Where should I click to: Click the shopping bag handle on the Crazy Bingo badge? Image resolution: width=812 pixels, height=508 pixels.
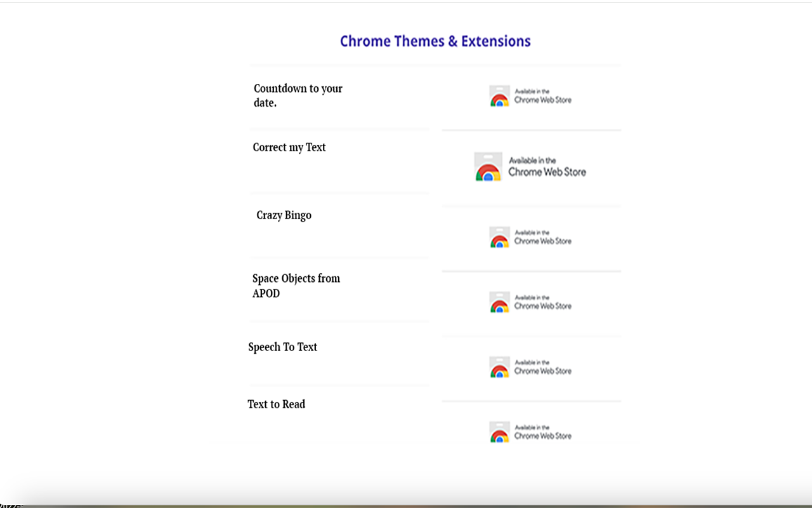coord(499,229)
